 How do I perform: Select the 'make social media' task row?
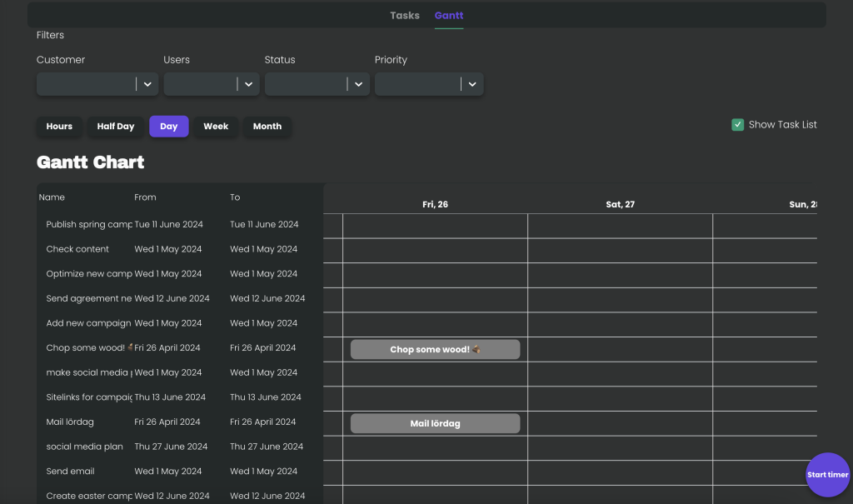tap(180, 372)
